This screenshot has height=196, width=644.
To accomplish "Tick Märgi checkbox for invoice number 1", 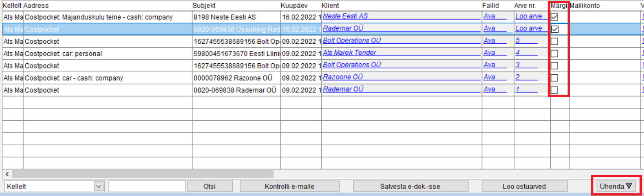I will (555, 90).
